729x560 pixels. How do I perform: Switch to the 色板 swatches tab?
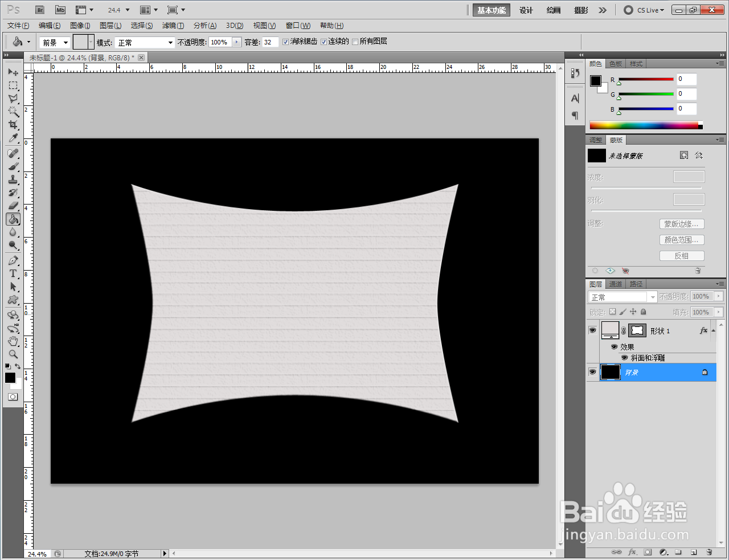click(x=616, y=64)
